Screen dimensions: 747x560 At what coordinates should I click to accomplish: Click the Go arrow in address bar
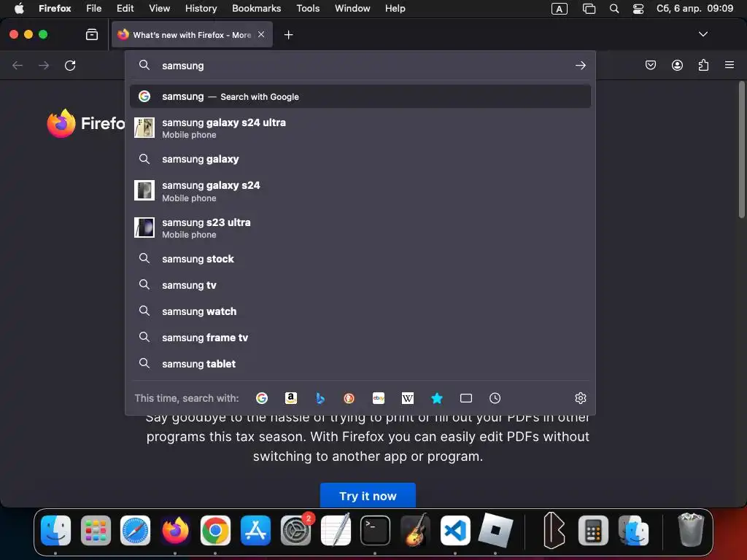580,65
